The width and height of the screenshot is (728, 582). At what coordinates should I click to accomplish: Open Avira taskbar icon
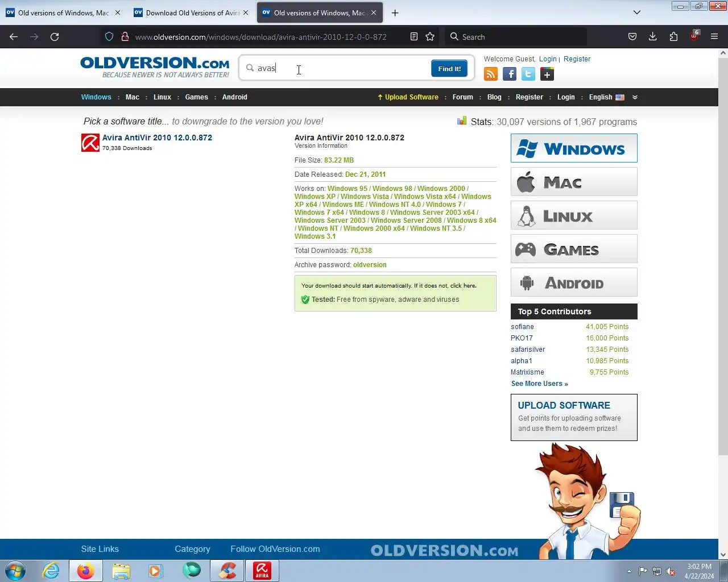click(262, 571)
